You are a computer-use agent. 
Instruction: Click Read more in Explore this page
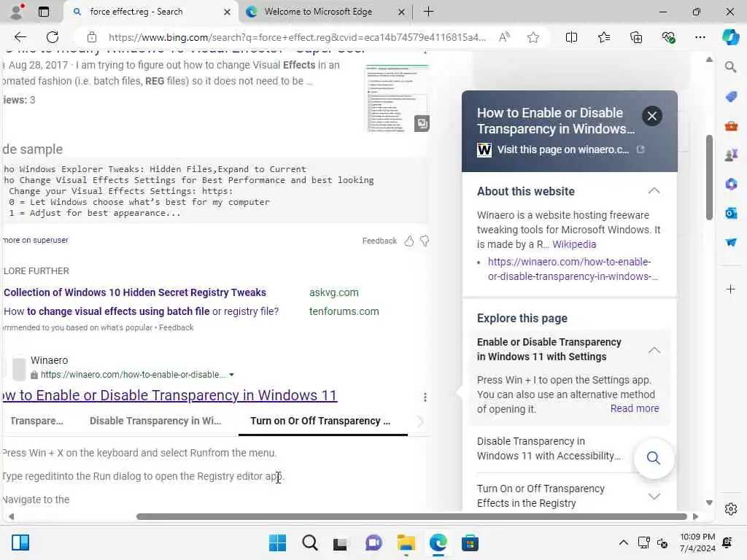(x=635, y=408)
